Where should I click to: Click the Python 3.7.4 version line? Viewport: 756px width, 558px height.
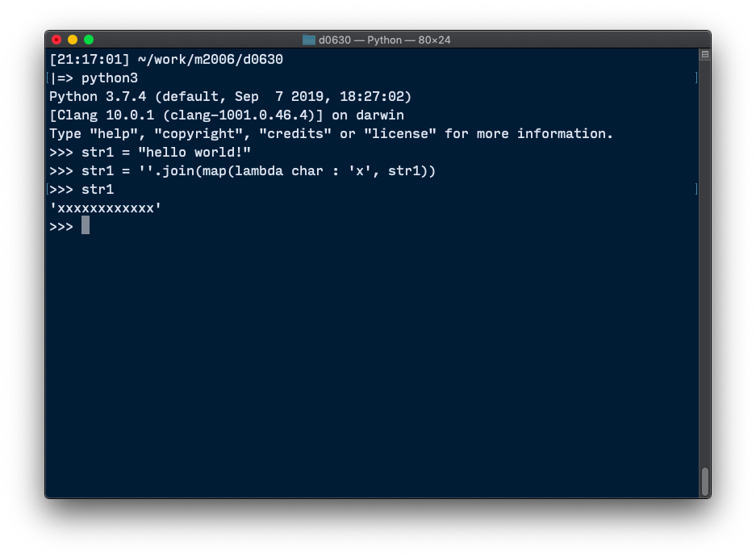(230, 97)
